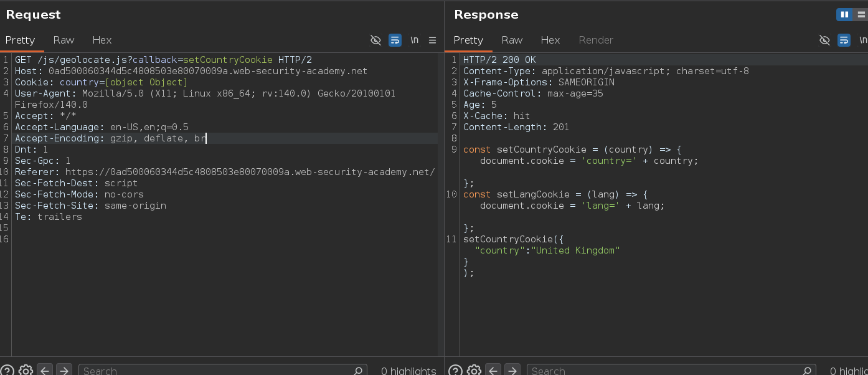The width and height of the screenshot is (868, 375).
Task: Click the 'const setLangCookie' code line
Action: tap(555, 194)
